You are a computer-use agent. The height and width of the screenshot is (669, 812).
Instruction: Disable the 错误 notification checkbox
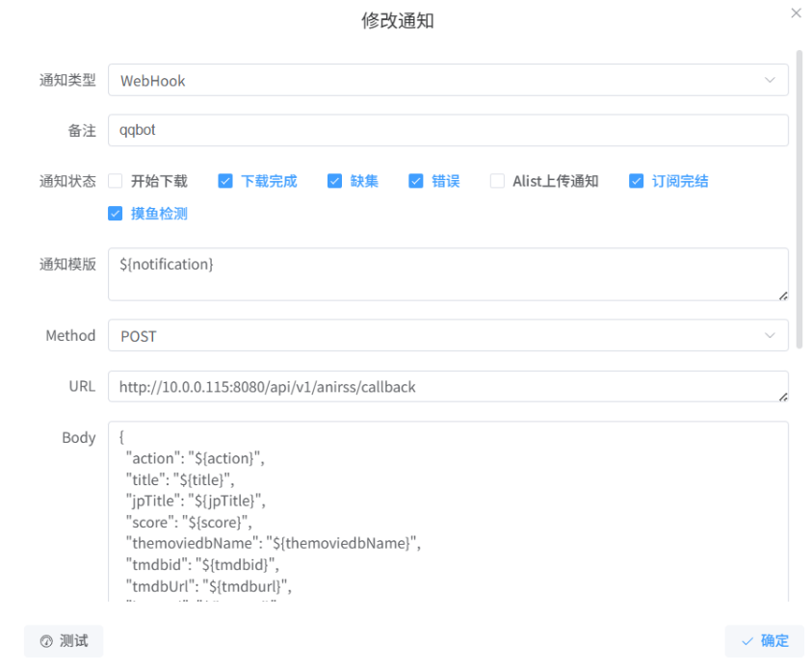click(x=416, y=181)
